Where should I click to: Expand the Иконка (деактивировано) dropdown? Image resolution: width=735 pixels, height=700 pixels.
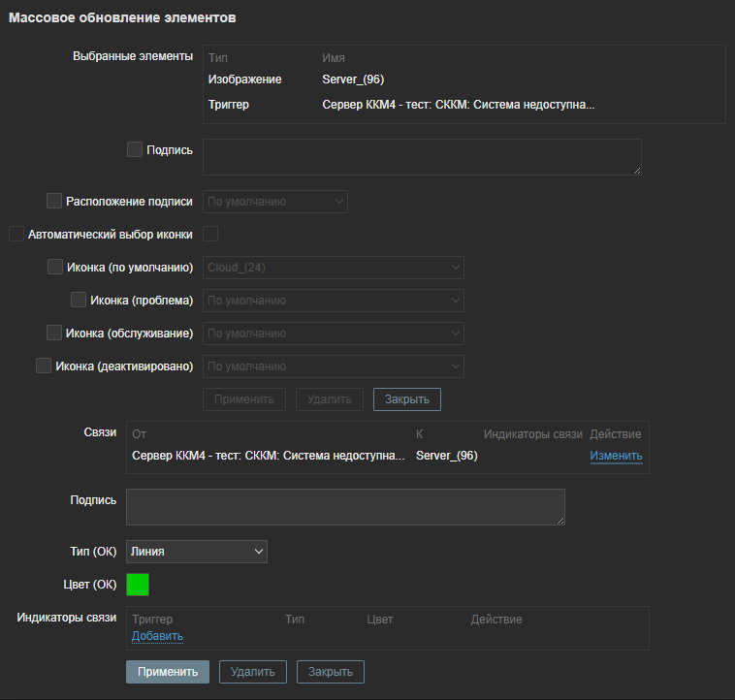pyautogui.click(x=333, y=366)
